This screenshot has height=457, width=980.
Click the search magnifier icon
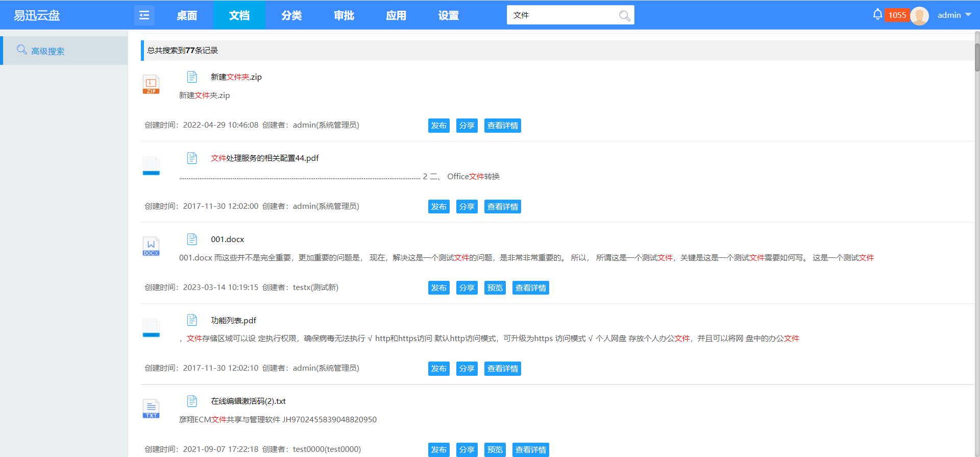(624, 15)
